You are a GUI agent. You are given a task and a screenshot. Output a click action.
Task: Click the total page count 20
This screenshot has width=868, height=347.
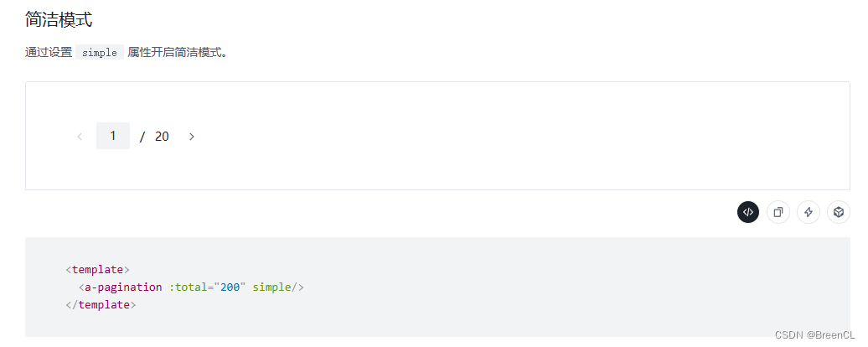[x=162, y=137]
